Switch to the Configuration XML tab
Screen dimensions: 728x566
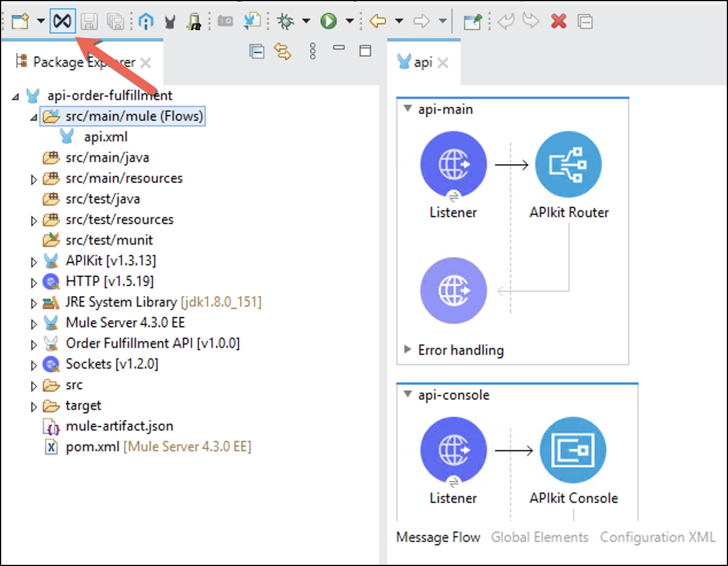658,537
